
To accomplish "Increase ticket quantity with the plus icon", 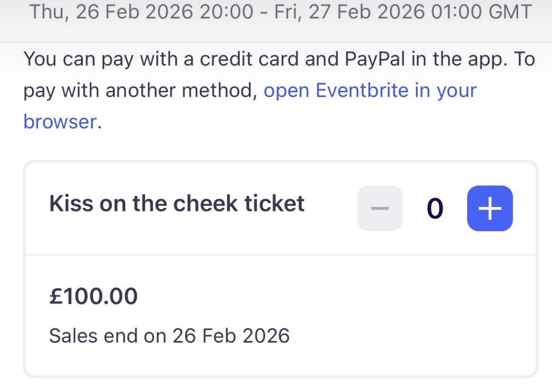I will [490, 208].
